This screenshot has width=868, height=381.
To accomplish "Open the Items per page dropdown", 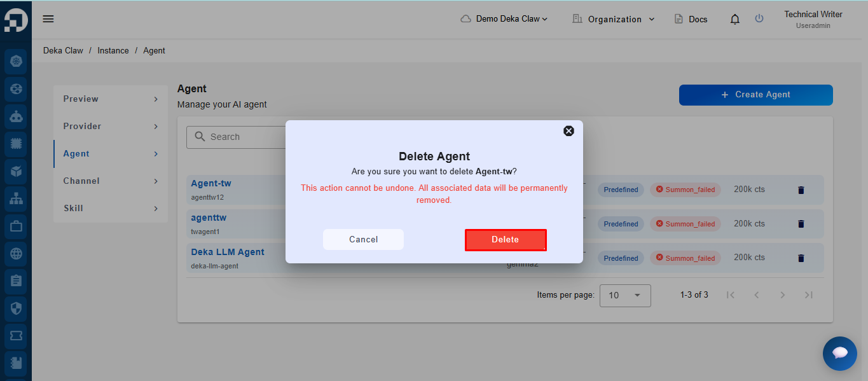I will [625, 295].
